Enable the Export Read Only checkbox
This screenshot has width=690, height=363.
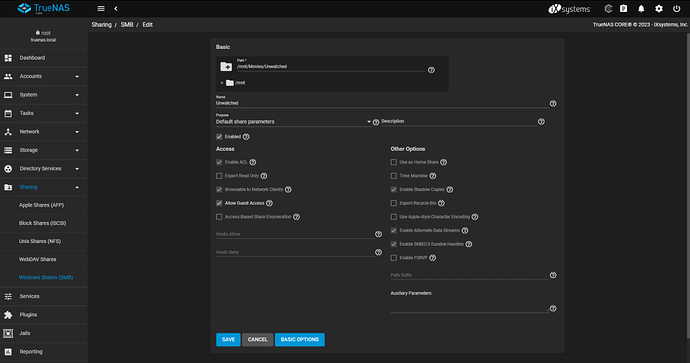[x=219, y=176]
